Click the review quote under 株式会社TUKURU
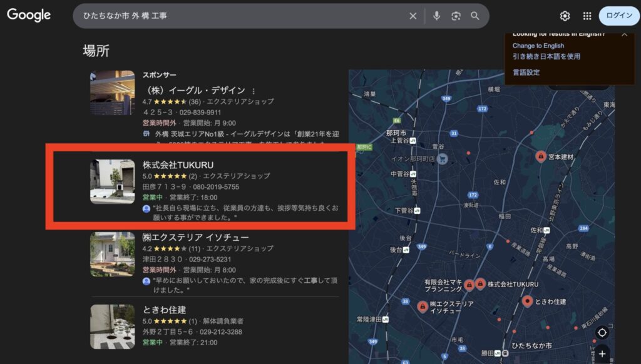 pyautogui.click(x=245, y=213)
